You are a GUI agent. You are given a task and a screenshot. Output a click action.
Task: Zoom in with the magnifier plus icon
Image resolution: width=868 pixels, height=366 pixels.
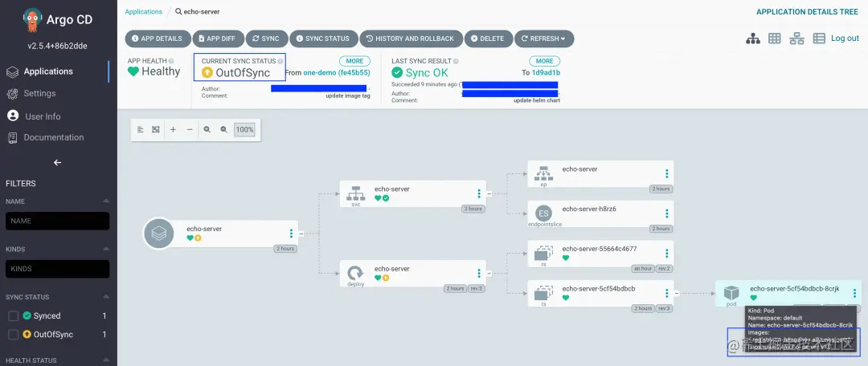click(x=207, y=129)
